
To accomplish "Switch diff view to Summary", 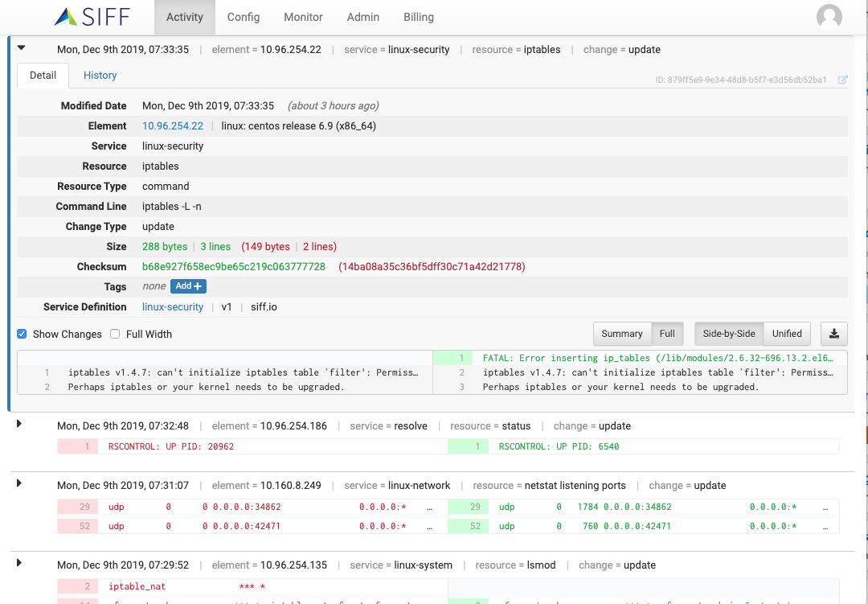I will point(621,334).
